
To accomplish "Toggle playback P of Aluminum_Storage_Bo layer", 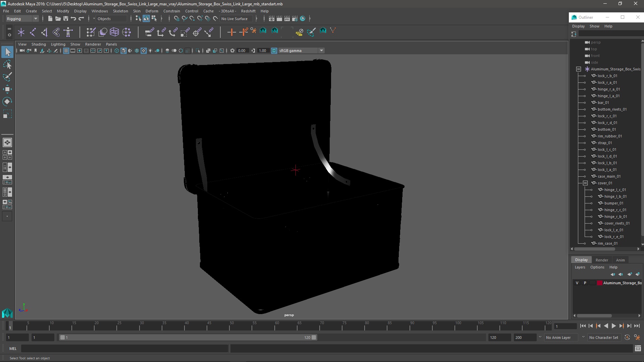I will tap(585, 283).
